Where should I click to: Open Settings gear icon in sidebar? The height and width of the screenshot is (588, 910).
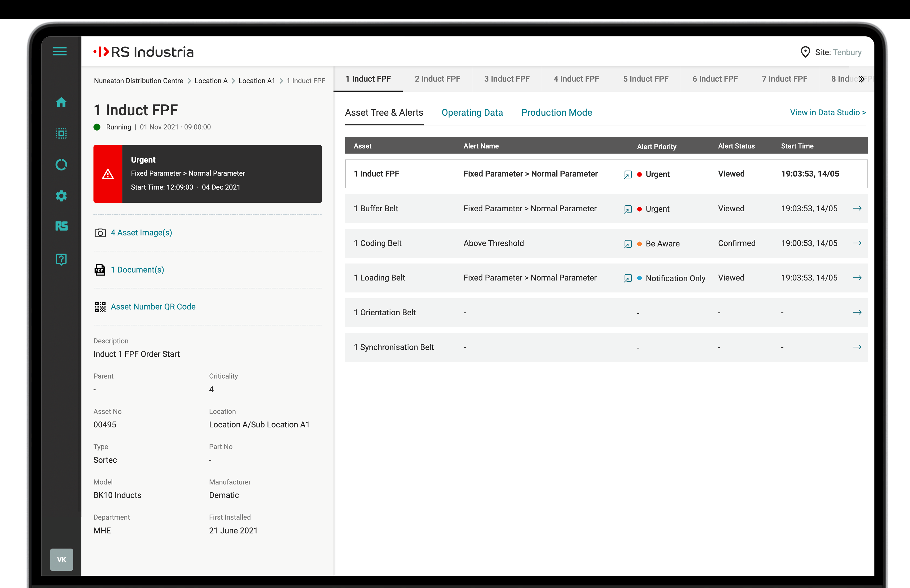(61, 196)
